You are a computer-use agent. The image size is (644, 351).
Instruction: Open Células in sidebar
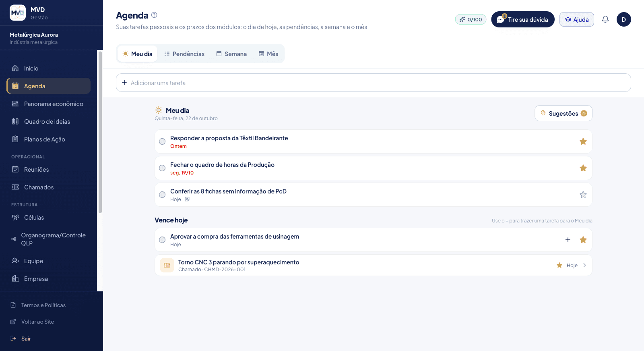tap(48, 218)
